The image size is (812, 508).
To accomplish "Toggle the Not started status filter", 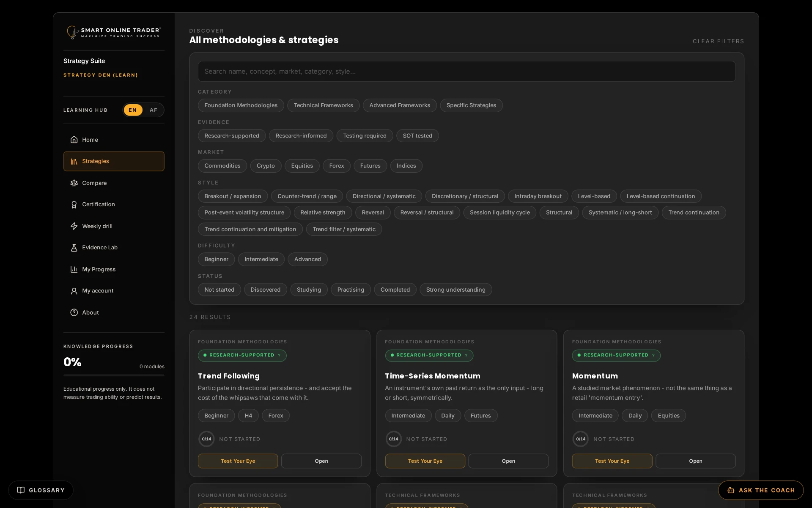I will pos(219,290).
